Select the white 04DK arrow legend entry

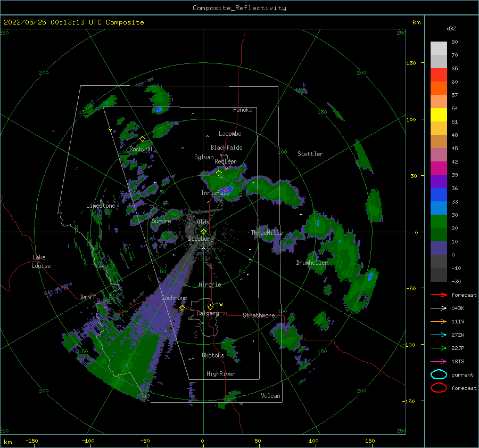(439, 308)
